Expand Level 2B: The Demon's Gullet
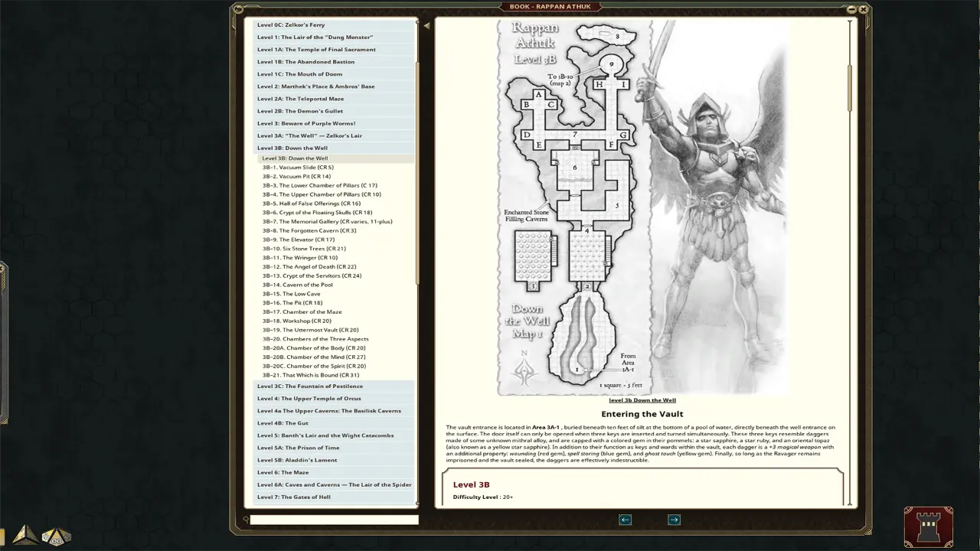Viewport: 980px width, 551px height. [x=334, y=111]
